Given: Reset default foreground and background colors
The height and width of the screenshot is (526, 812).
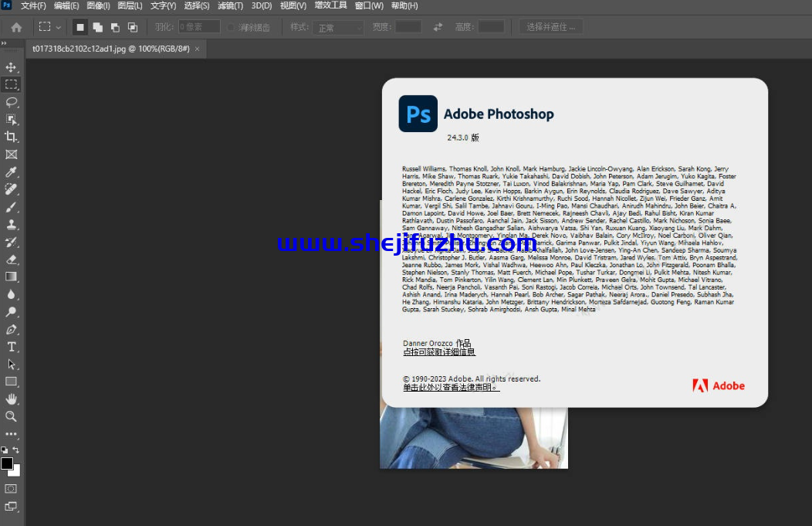Looking at the screenshot, I should 5,450.
